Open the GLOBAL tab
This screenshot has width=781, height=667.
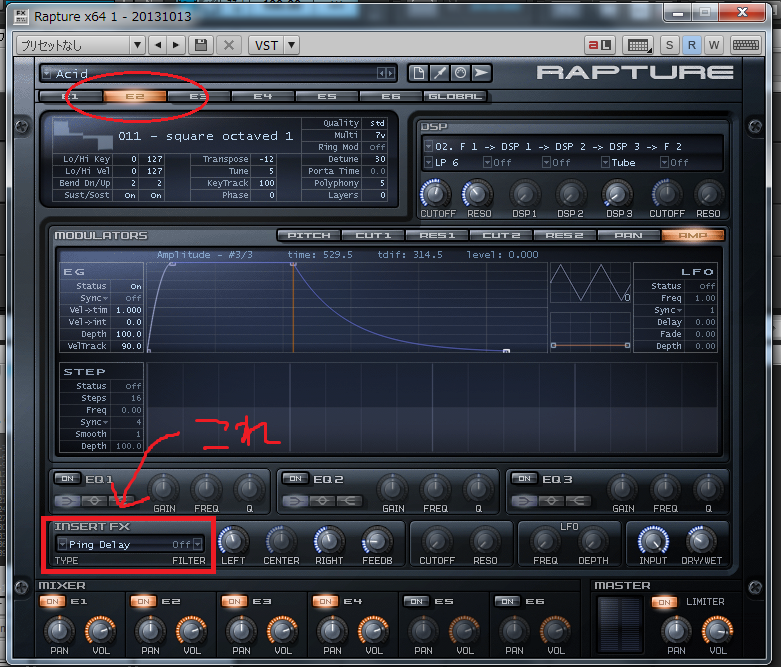tap(455, 96)
